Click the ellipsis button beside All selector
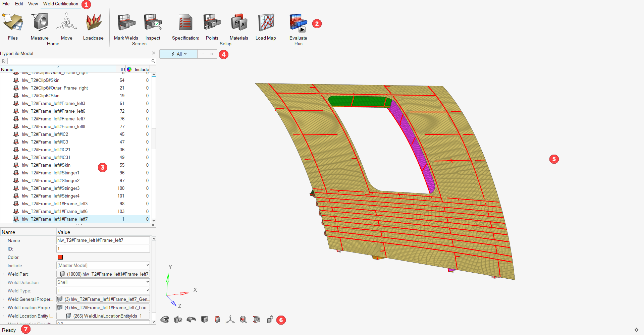 click(x=202, y=54)
